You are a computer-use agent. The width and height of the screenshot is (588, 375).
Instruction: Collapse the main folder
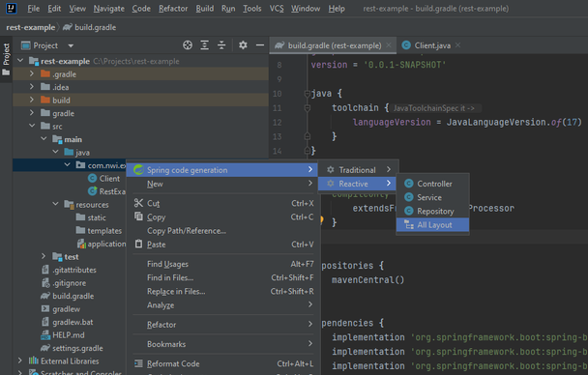click(44, 139)
